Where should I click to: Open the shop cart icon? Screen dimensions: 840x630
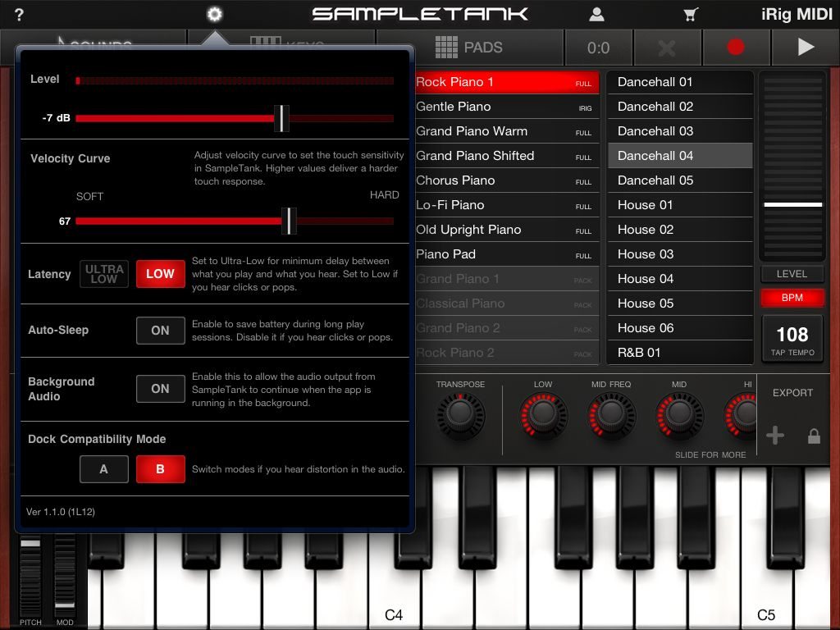point(691,15)
